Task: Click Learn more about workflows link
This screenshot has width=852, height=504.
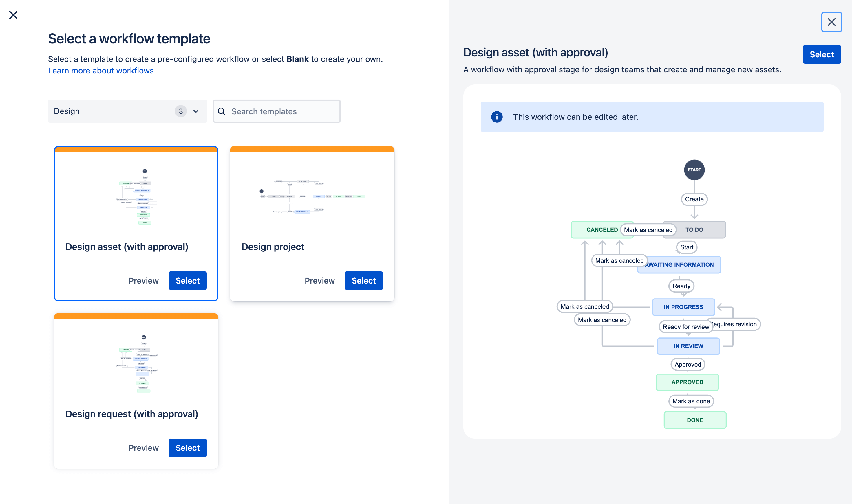Action: (x=101, y=71)
